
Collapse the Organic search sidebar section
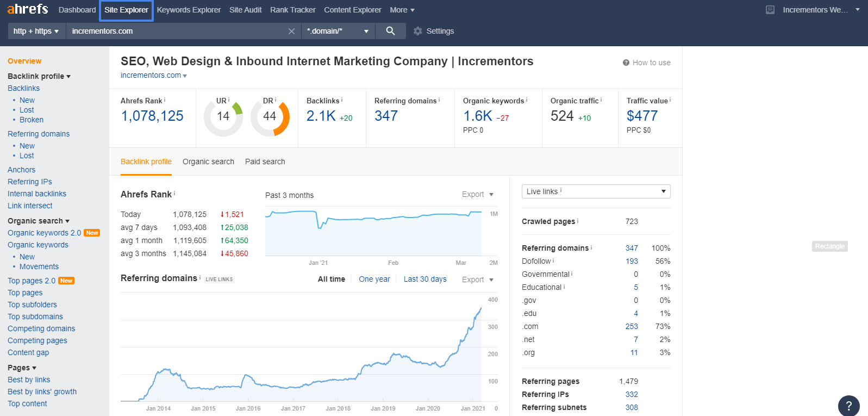[39, 221]
